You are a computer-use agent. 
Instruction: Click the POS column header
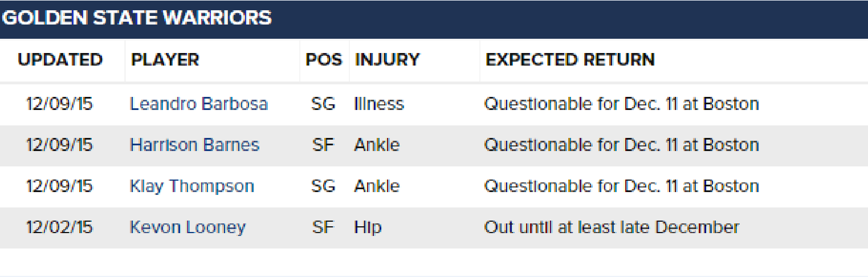coord(324,60)
